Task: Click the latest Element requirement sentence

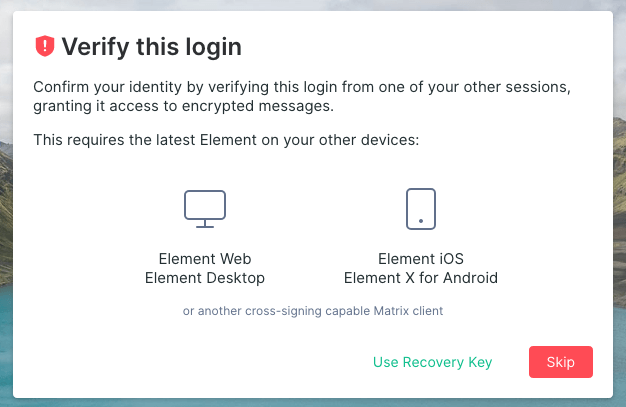Action: 226,140
